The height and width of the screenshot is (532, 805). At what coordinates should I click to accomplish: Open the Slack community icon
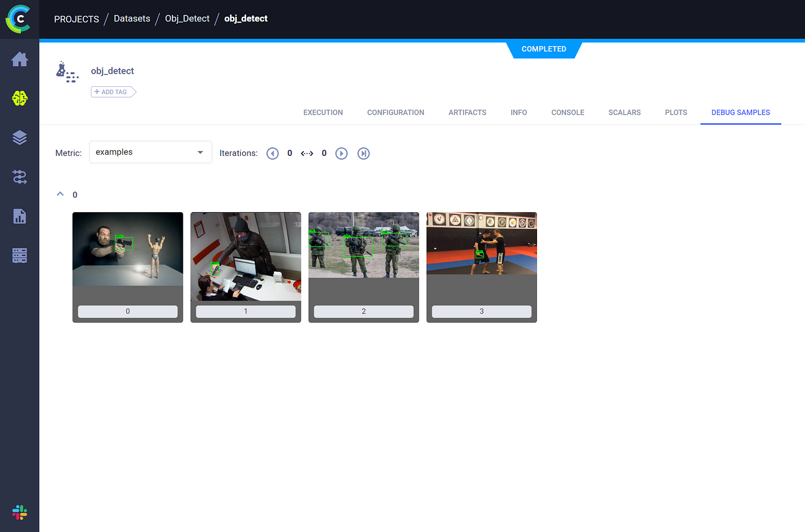pyautogui.click(x=20, y=512)
